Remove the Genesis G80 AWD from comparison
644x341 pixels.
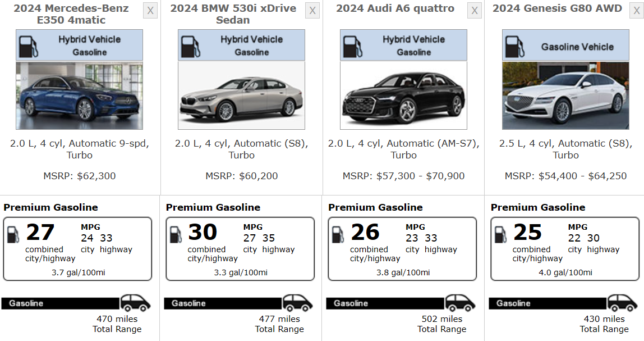pyautogui.click(x=636, y=11)
